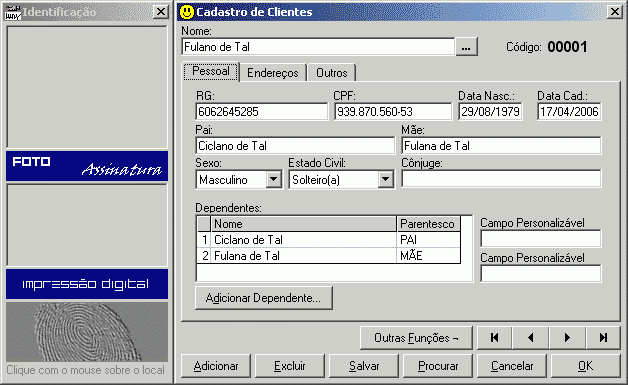Click the Adicionar button
Viewport: 628px width, 385px height.
pyautogui.click(x=216, y=366)
